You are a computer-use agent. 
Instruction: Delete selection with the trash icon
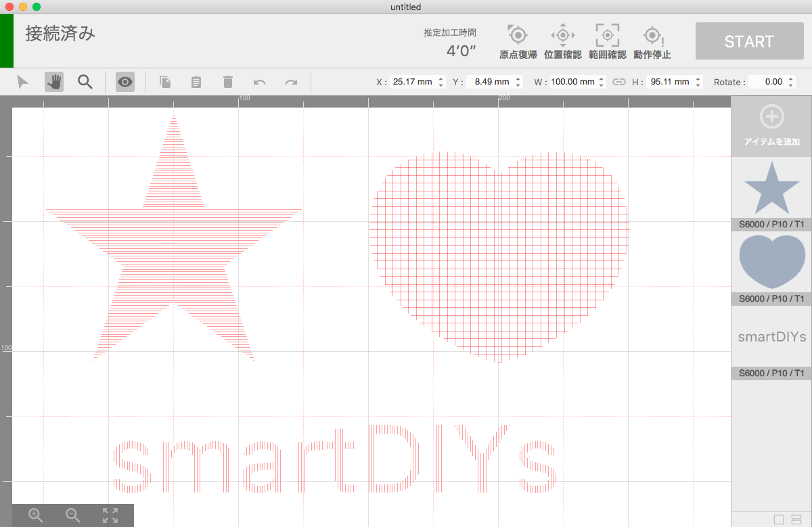pos(228,82)
